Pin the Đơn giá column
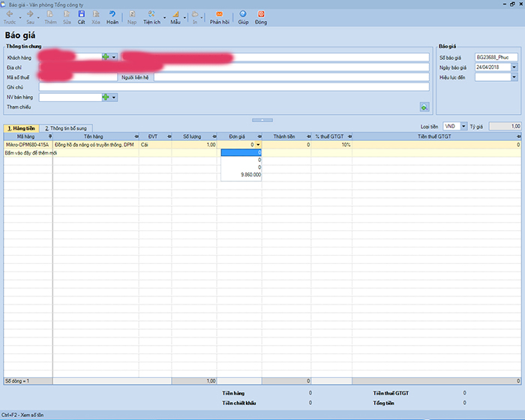This screenshot has width=525, height=420. 259,136
